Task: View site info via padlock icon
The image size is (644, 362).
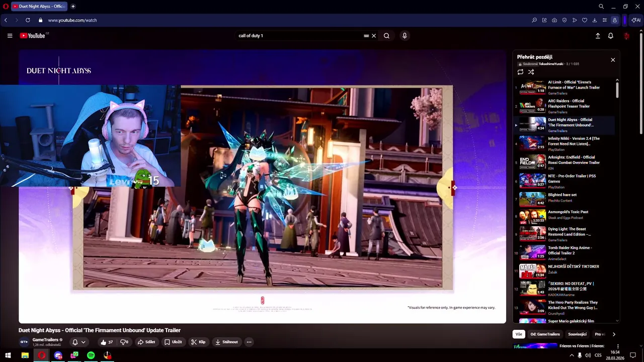Action: click(x=40, y=20)
